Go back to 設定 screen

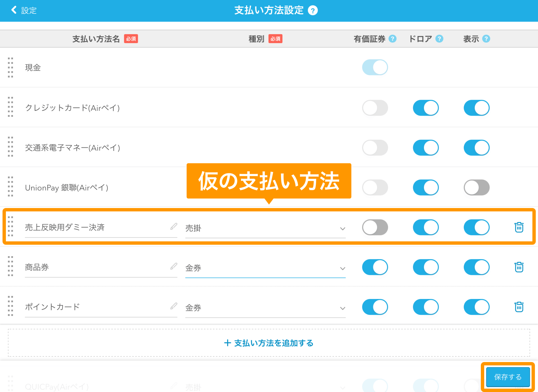[x=24, y=10]
